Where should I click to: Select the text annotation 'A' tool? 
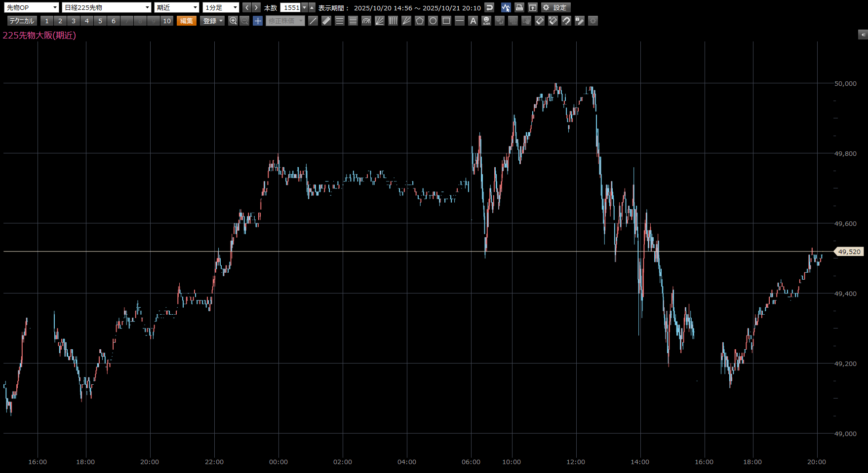click(473, 21)
